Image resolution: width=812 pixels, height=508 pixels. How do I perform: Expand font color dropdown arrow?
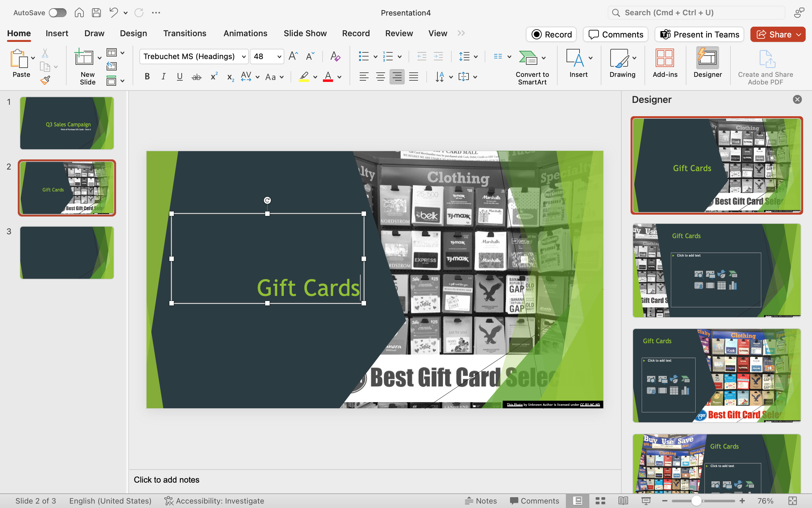[x=340, y=77]
